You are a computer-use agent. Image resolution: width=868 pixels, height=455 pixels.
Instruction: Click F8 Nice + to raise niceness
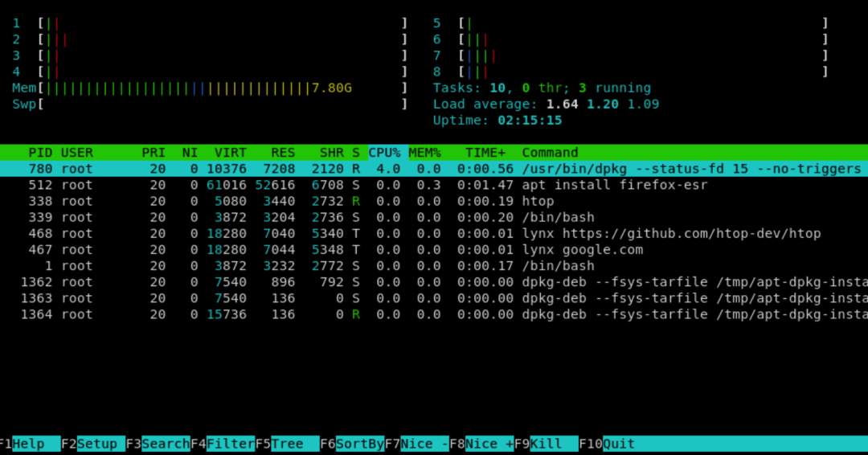click(x=481, y=444)
